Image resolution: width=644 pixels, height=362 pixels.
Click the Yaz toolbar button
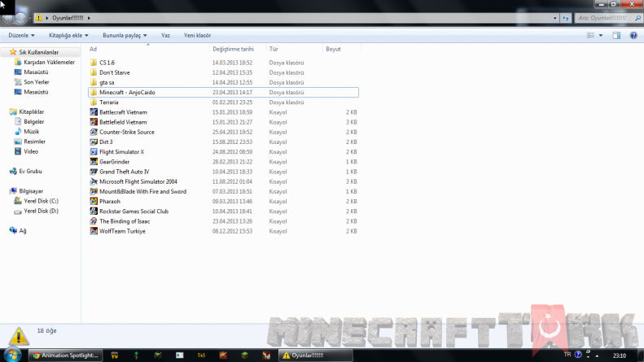tap(165, 35)
